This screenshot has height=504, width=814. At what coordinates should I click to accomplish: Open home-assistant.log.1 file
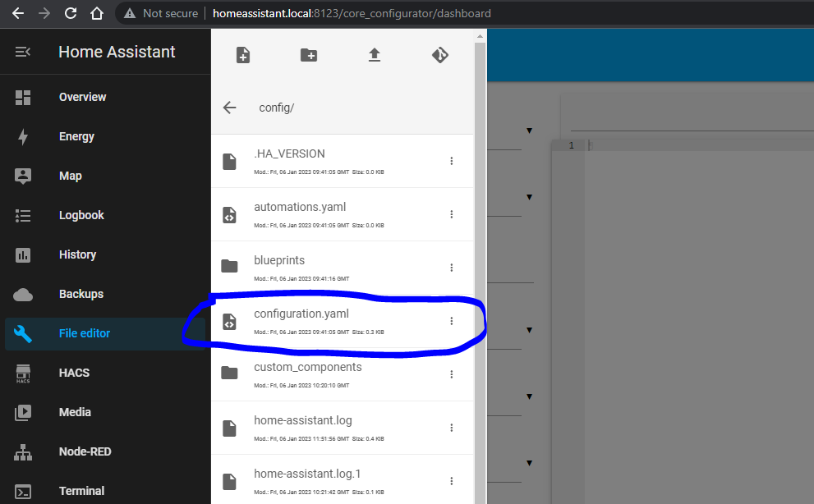(343, 480)
